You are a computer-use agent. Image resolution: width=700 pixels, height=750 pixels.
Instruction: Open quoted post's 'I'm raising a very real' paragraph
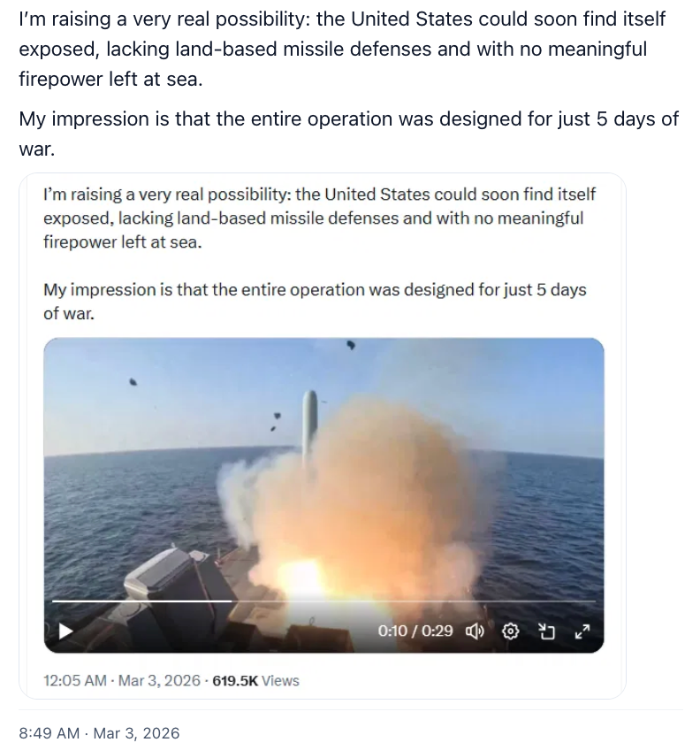319,218
